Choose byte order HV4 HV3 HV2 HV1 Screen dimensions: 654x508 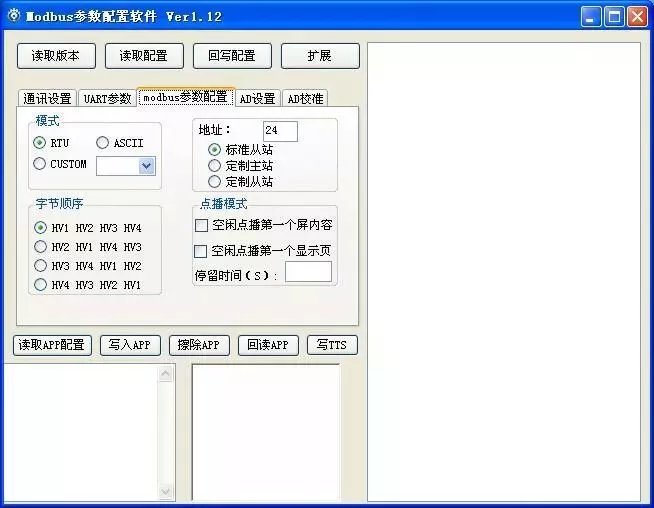[x=40, y=285]
